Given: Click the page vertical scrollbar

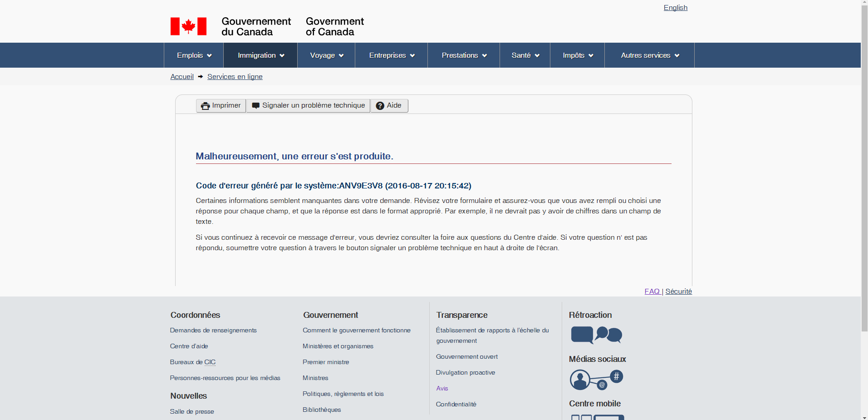Looking at the screenshot, I should [864, 182].
